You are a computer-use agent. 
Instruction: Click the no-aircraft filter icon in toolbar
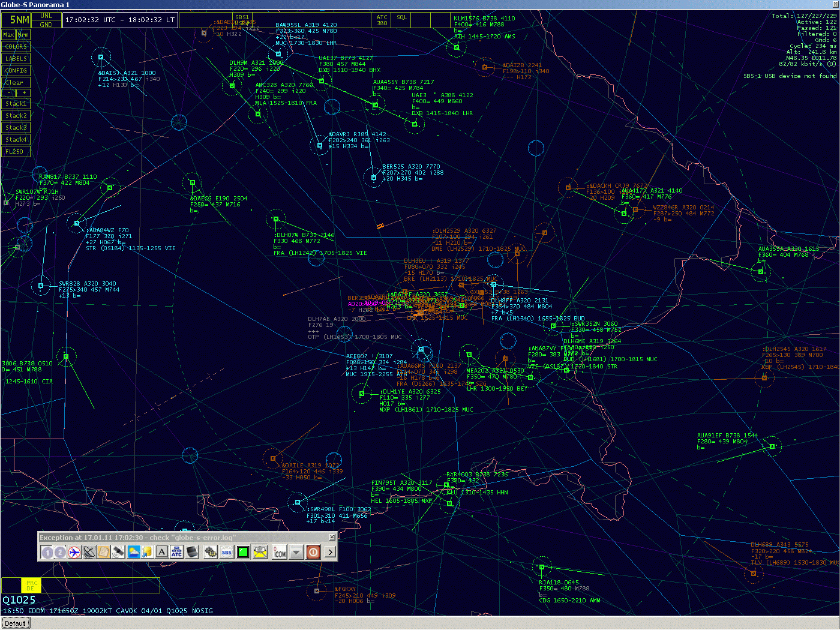click(74, 552)
